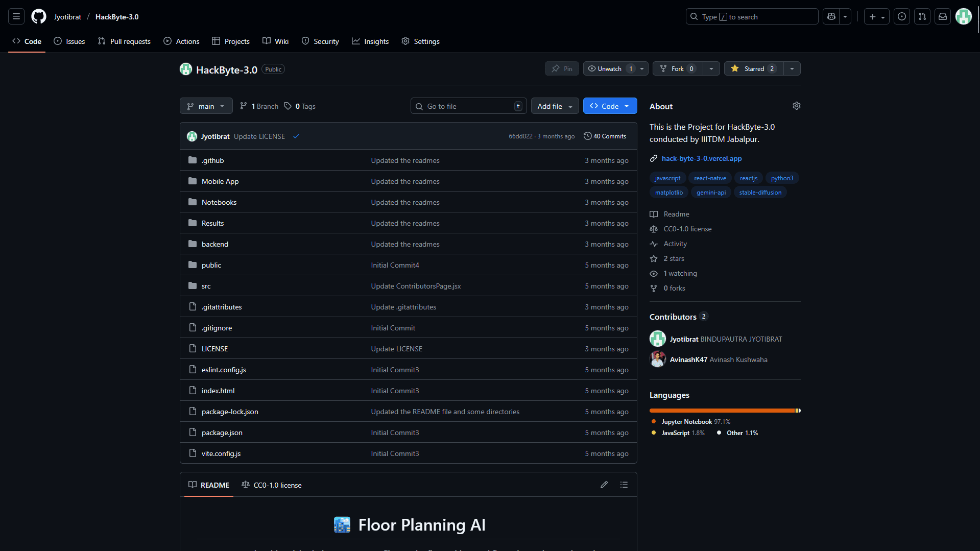The width and height of the screenshot is (980, 551).
Task: Expand the main branch dropdown
Action: coord(206,106)
